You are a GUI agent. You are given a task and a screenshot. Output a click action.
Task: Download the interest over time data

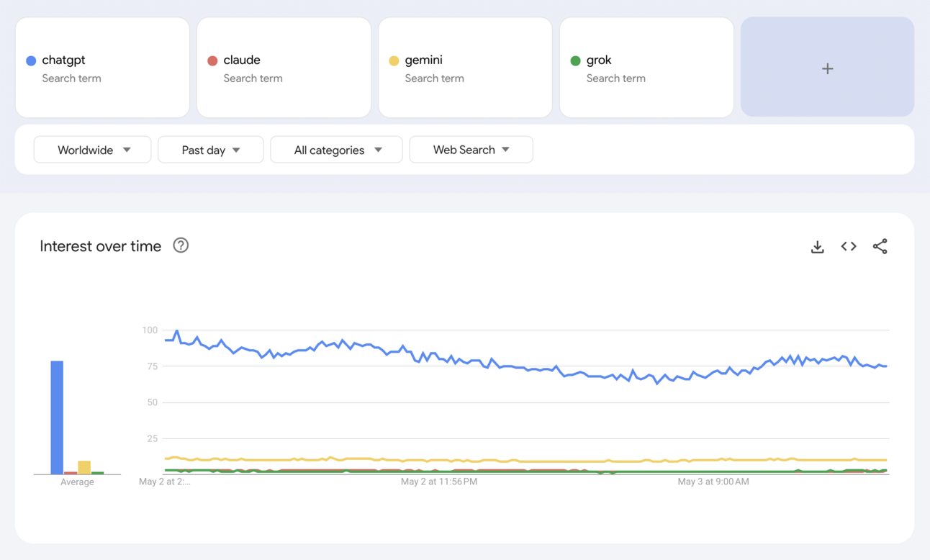click(817, 247)
